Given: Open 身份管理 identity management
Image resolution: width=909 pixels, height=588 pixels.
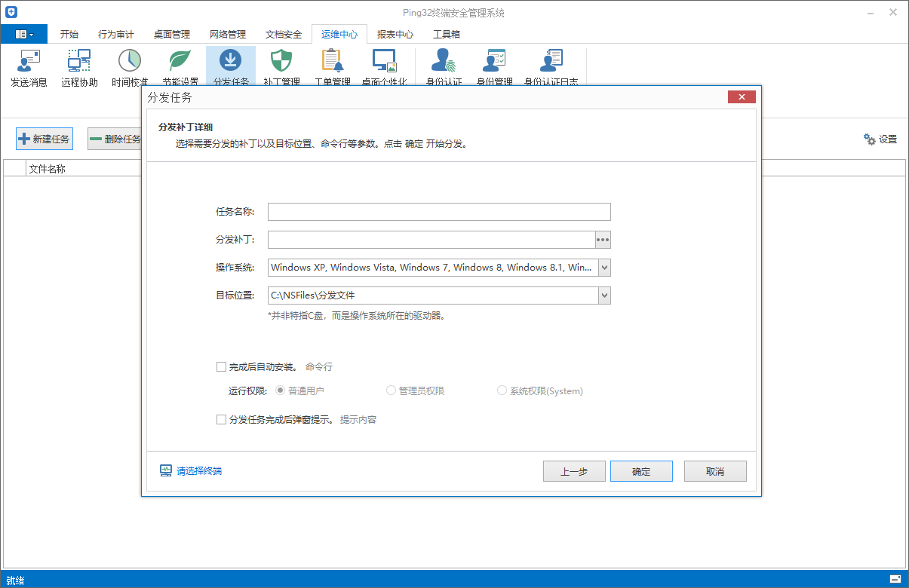Looking at the screenshot, I should [x=495, y=67].
